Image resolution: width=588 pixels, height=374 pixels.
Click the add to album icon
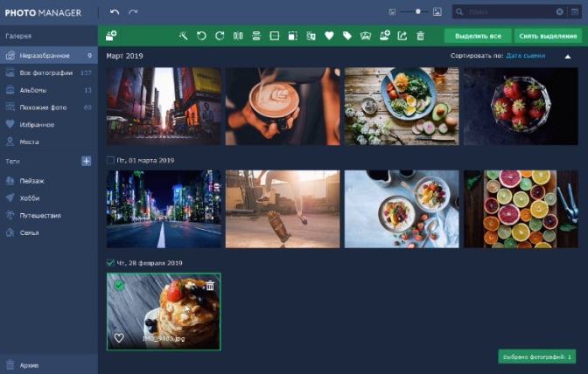[x=384, y=36]
